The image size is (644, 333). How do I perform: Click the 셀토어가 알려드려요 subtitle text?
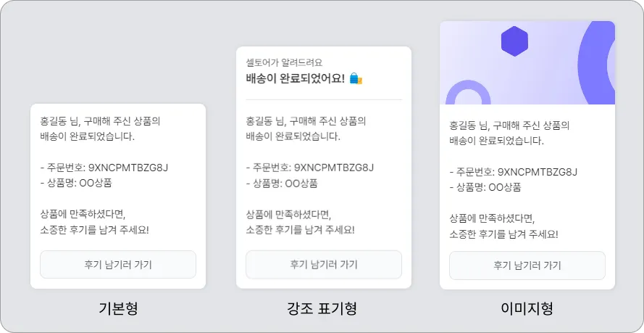tap(284, 62)
